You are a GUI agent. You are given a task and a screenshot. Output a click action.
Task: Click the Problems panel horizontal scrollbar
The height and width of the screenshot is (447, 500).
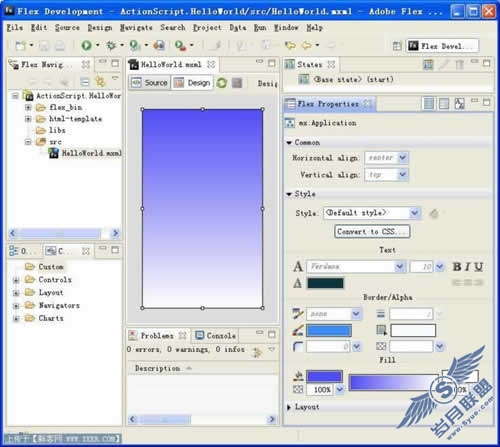pyautogui.click(x=203, y=419)
